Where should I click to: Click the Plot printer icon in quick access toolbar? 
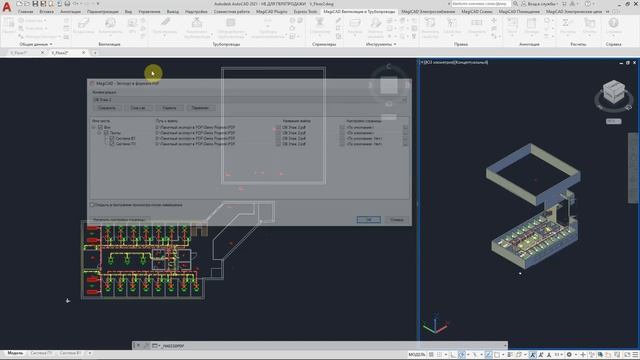(67, 4)
